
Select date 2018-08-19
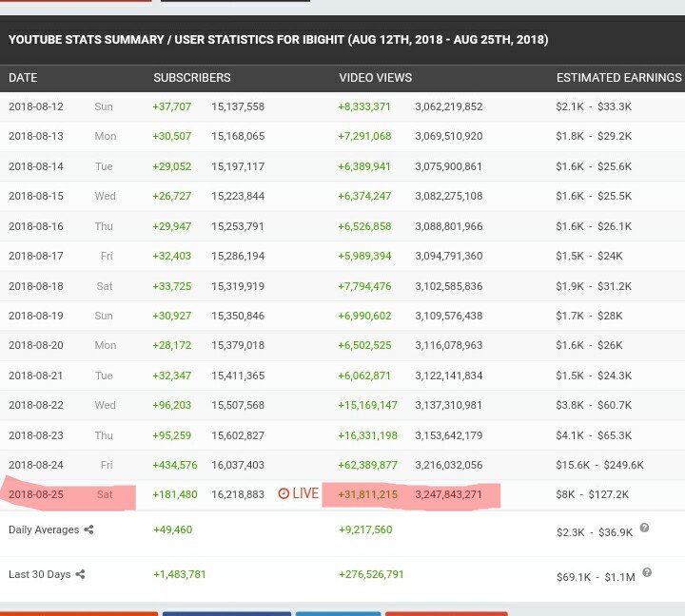pos(36,316)
